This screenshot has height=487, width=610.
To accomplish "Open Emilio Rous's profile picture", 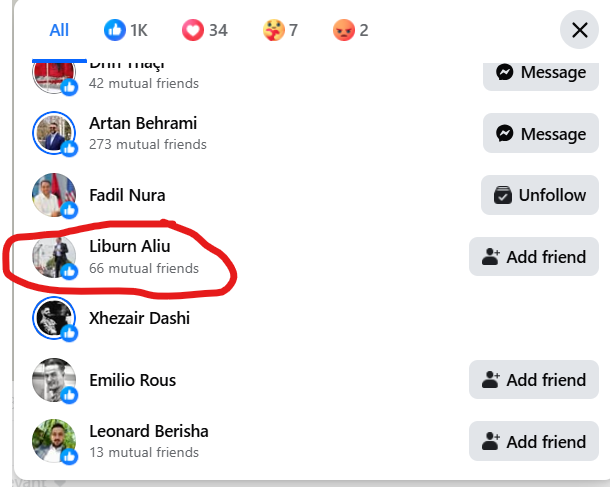I will coord(54,379).
